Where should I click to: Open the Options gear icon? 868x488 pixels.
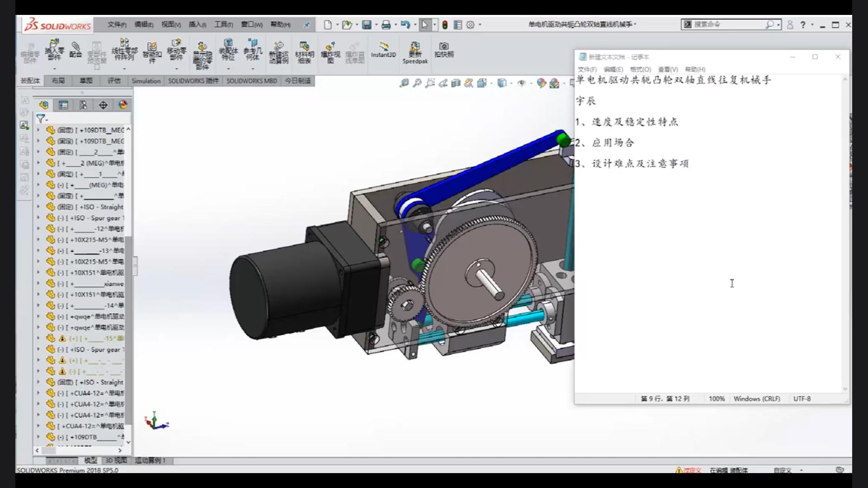pyautogui.click(x=470, y=25)
